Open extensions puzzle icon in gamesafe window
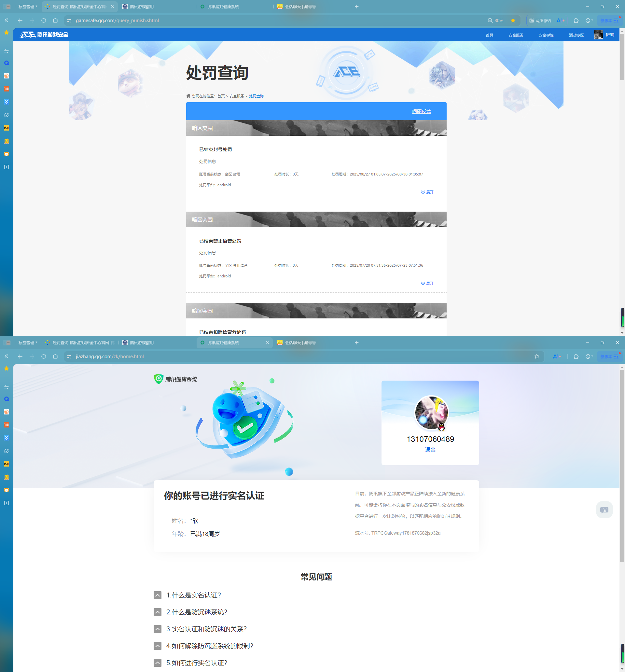Image resolution: width=625 pixels, height=672 pixels. pos(576,21)
